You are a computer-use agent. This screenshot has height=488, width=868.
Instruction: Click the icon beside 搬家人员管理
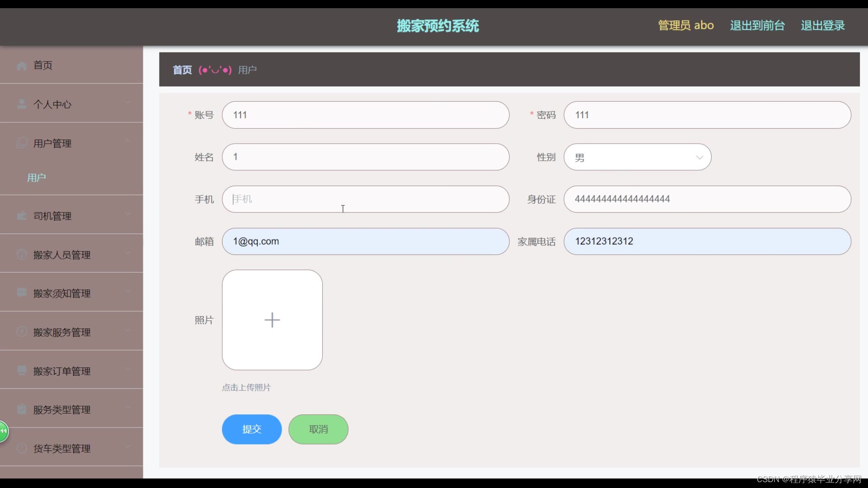(22, 254)
